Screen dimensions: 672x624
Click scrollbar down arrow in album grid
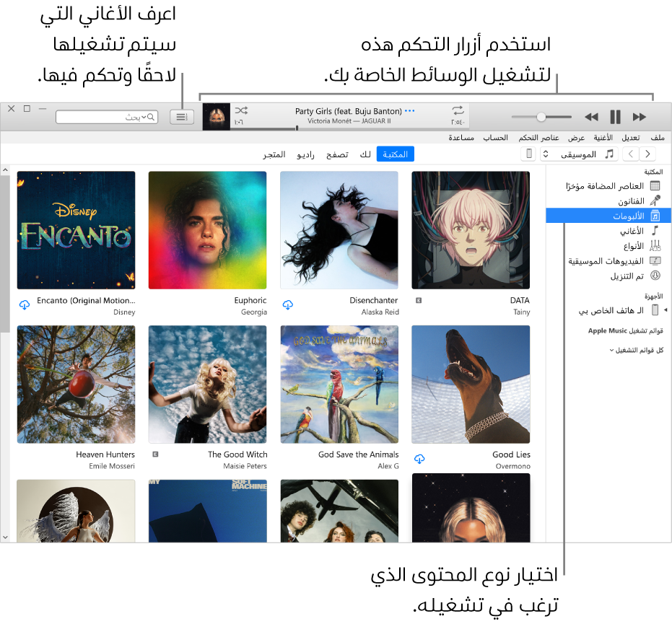point(5,537)
